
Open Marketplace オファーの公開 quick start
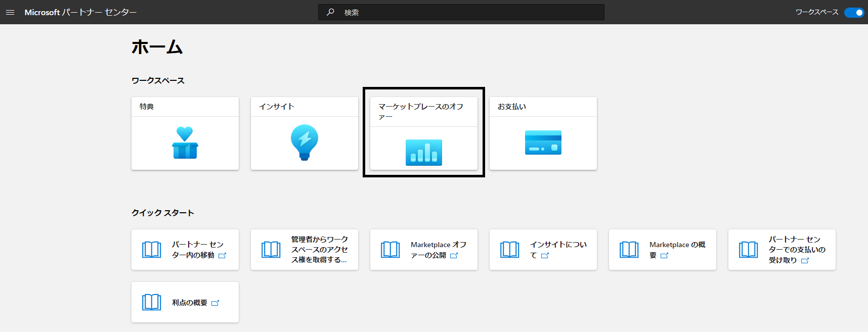tap(424, 250)
